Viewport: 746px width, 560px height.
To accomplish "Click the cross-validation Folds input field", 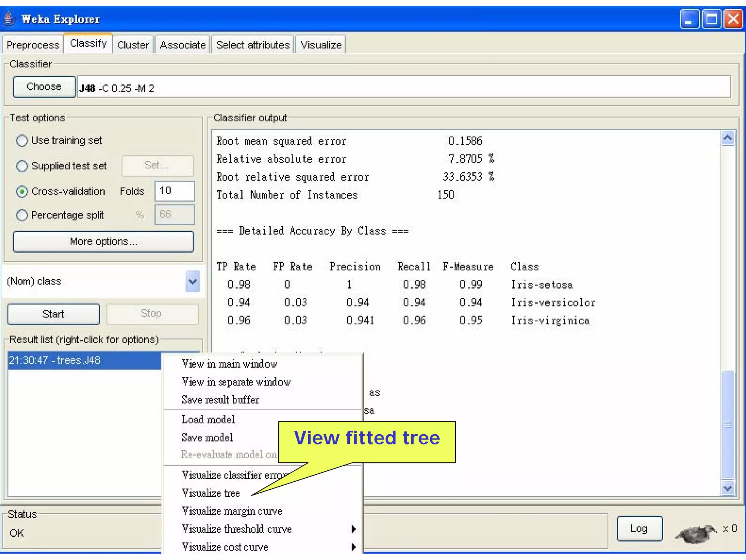I will [174, 191].
